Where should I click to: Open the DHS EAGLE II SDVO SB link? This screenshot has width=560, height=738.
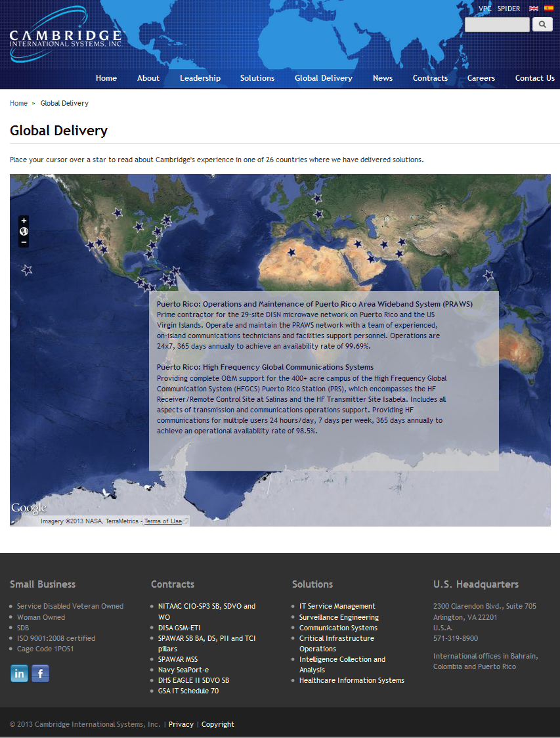pos(194,680)
